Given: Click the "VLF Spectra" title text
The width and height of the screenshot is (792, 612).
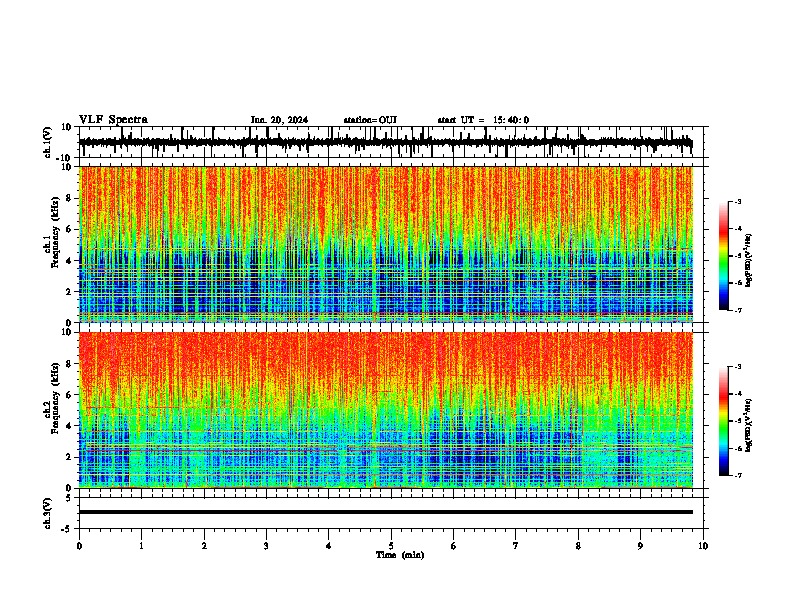Looking at the screenshot, I should click(113, 120).
